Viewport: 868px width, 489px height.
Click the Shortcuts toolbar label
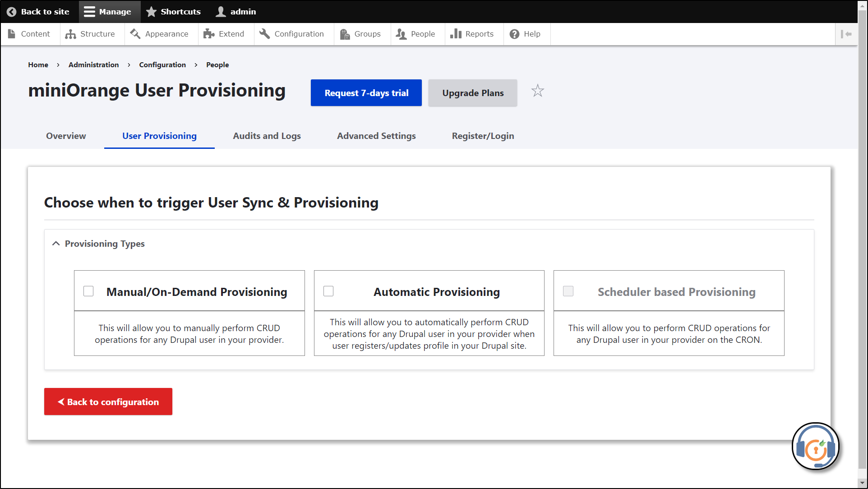click(180, 12)
